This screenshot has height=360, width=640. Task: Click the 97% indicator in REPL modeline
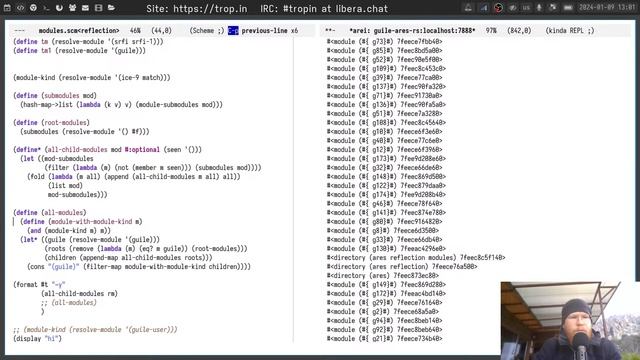point(491,31)
